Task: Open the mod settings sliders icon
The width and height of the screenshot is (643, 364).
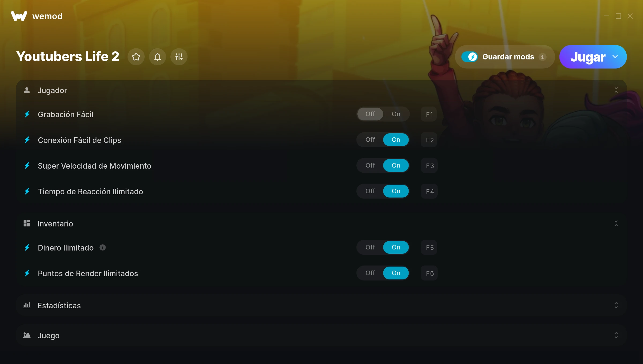Action: tap(179, 57)
